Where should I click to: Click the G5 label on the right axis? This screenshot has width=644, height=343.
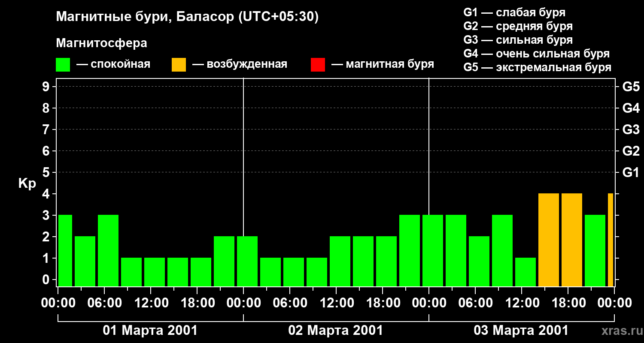(x=631, y=87)
